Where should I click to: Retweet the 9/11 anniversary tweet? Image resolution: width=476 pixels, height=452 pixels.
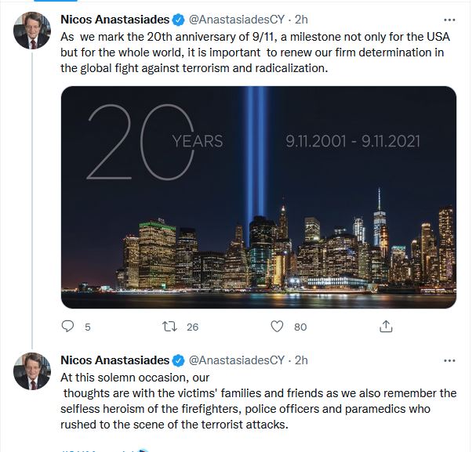click(169, 327)
